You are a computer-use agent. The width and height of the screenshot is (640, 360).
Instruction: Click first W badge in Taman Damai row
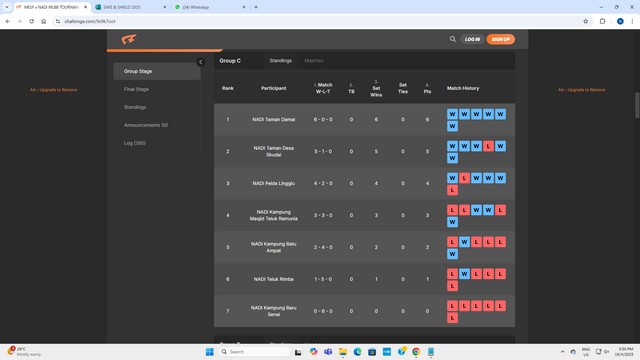(x=452, y=114)
